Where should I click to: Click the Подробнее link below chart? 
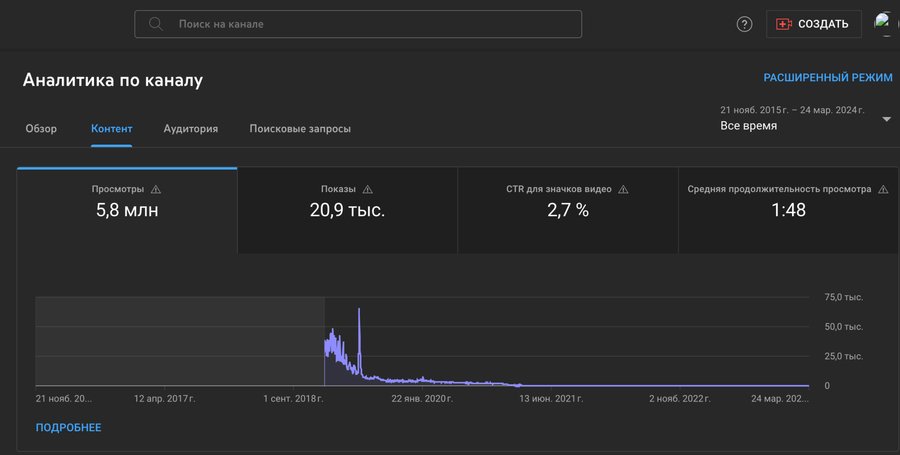68,428
